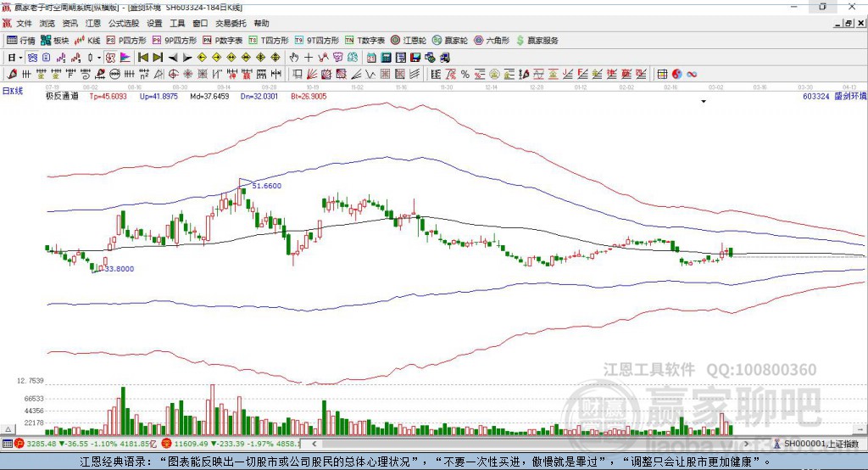Click the save floppy disk icon

(415, 58)
